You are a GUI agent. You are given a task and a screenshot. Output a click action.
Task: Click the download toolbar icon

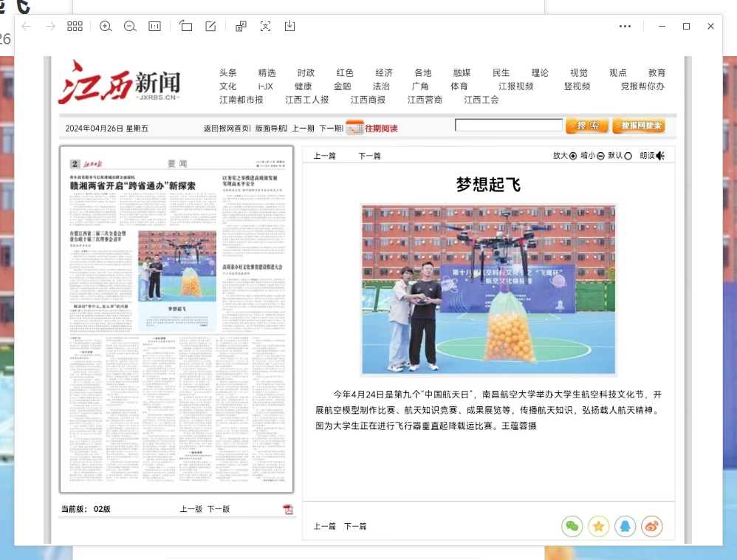[289, 26]
